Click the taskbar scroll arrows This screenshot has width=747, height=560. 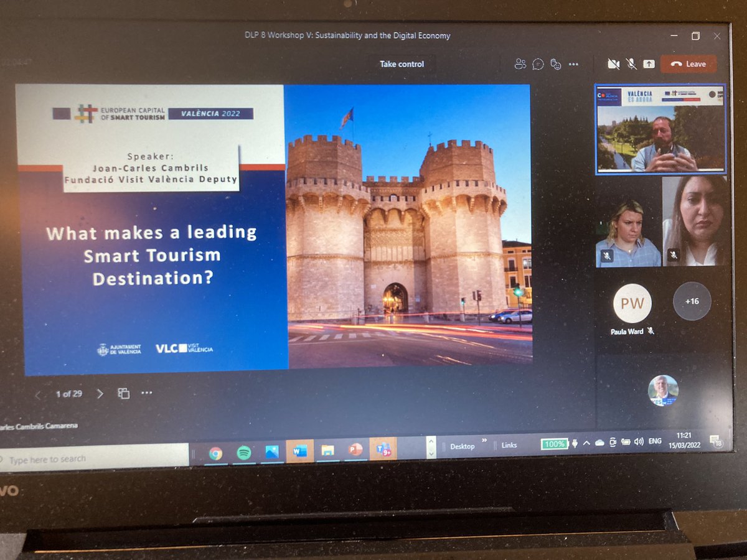pos(430,447)
